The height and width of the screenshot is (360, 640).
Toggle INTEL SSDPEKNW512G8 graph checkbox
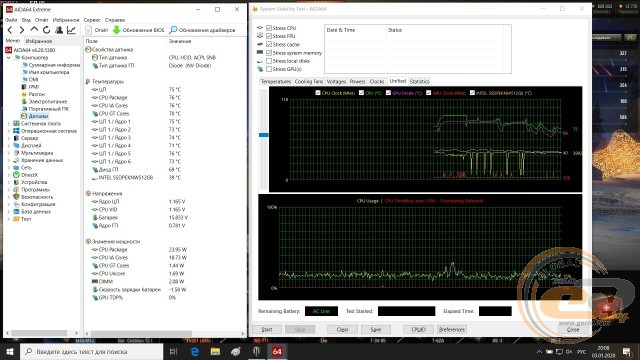[x=472, y=93]
